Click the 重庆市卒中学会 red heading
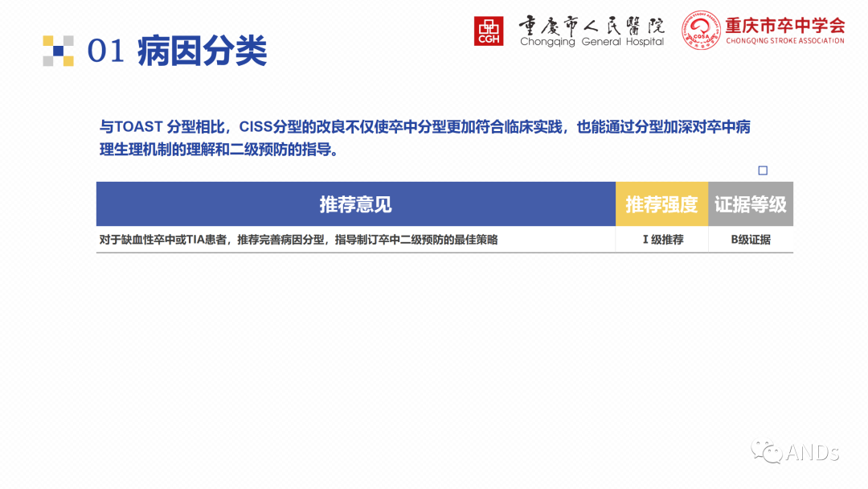The height and width of the screenshot is (489, 868). tap(785, 26)
